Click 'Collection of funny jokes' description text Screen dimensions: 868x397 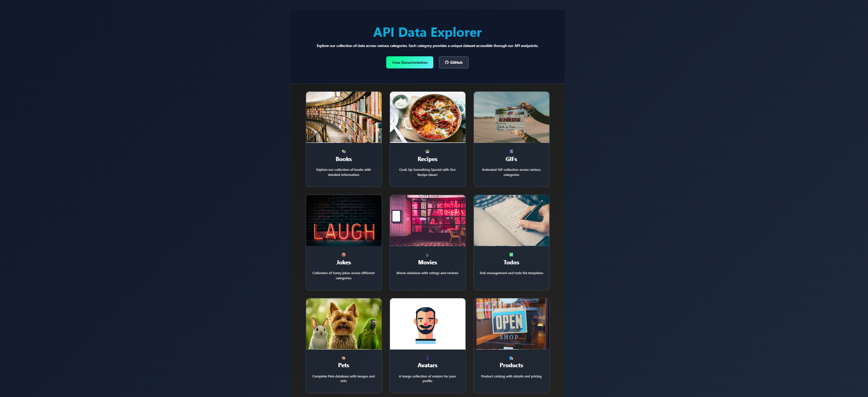344,276
